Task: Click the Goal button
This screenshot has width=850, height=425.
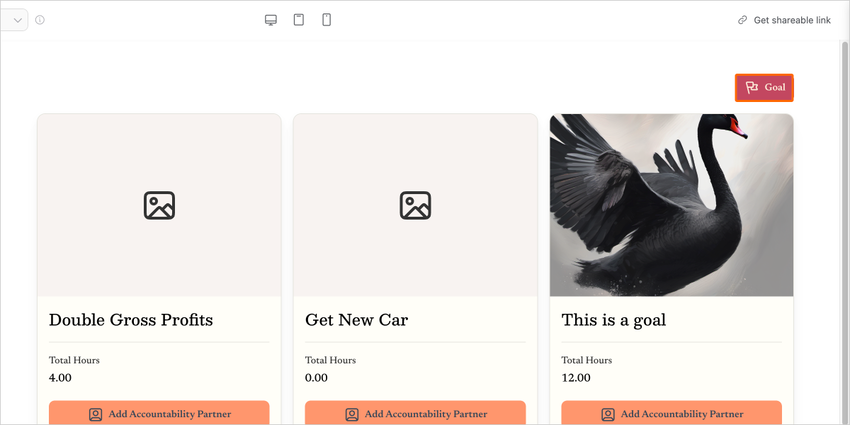Action: (x=765, y=88)
